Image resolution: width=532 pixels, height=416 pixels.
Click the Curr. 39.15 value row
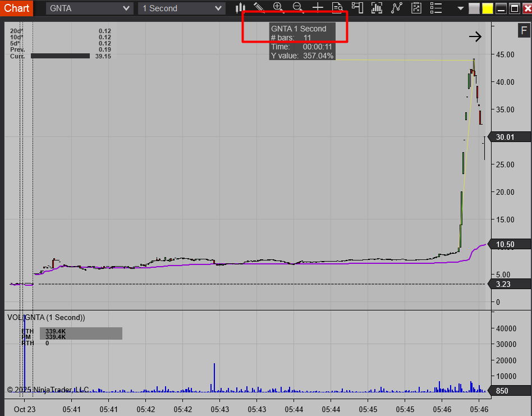(x=61, y=56)
